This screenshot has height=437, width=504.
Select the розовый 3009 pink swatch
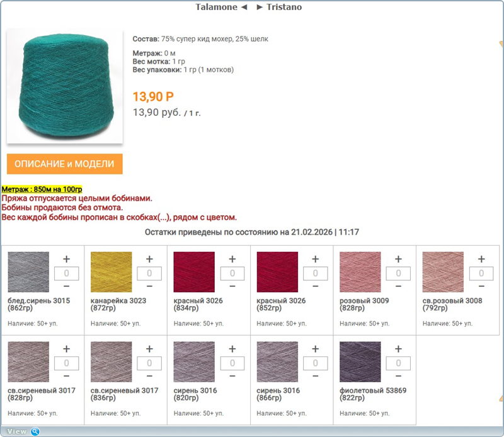tap(360, 272)
